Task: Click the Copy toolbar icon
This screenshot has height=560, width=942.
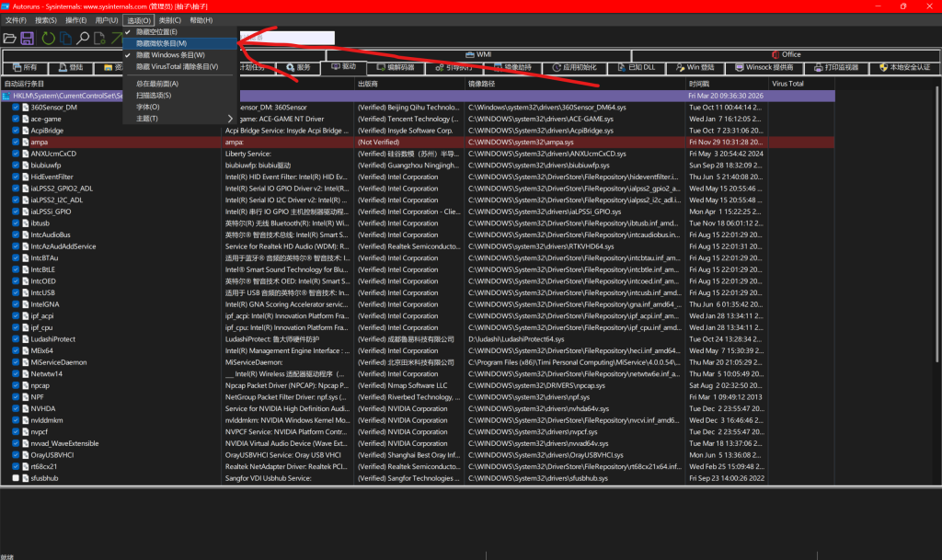Action: [65, 39]
